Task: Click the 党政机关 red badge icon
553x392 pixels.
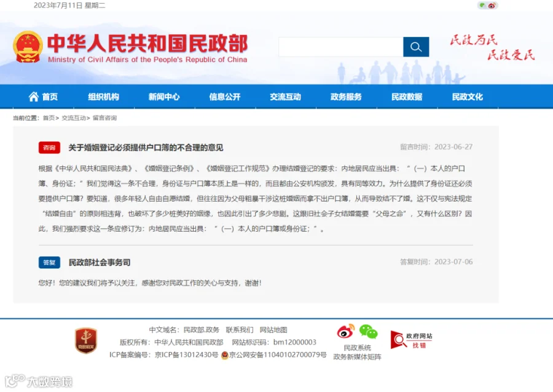Action: (x=86, y=340)
